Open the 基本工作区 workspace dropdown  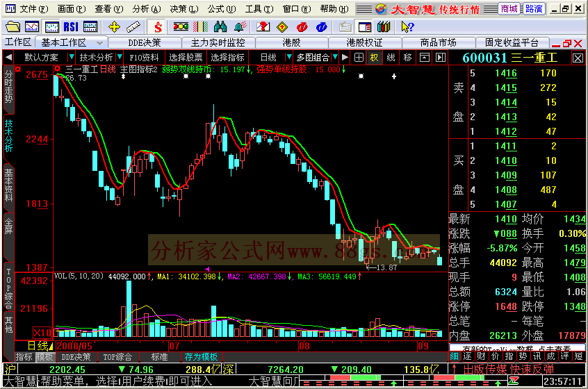(99, 43)
